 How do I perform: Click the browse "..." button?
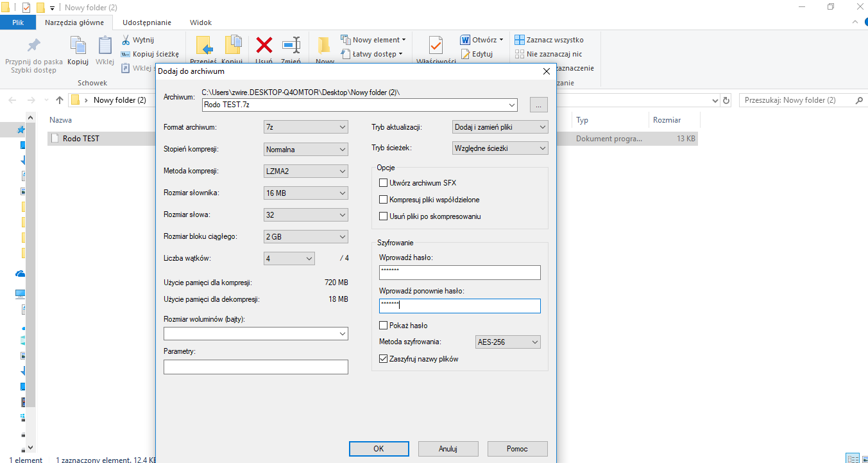[539, 105]
